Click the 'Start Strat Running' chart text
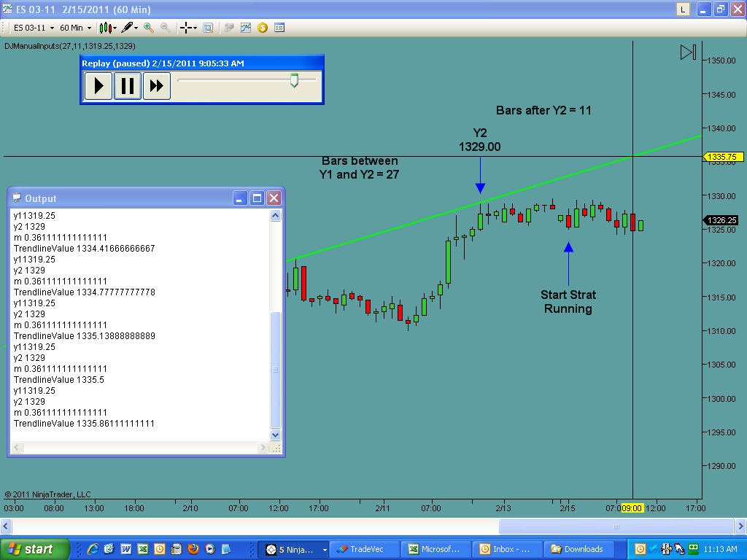The width and height of the screenshot is (747, 560). point(568,301)
